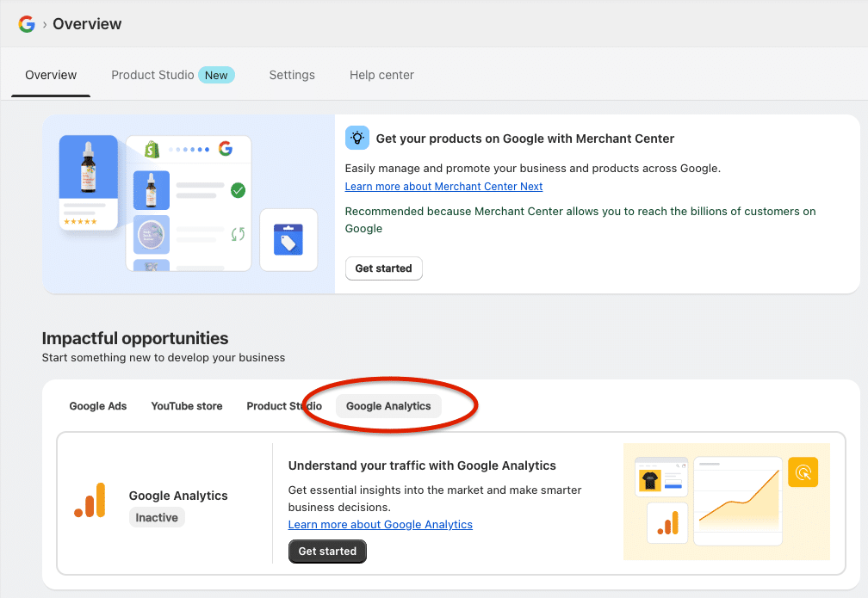Click the green checkmark icon in illustration
Image resolution: width=868 pixels, height=598 pixels.
(x=238, y=190)
